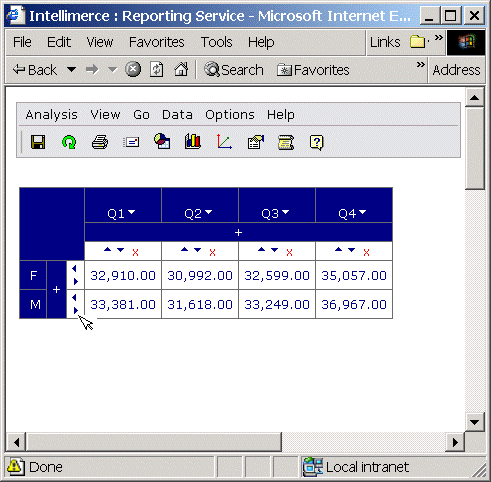This screenshot has height=482, width=491.
Task: Open the Back button history dropdown
Action: [71, 70]
